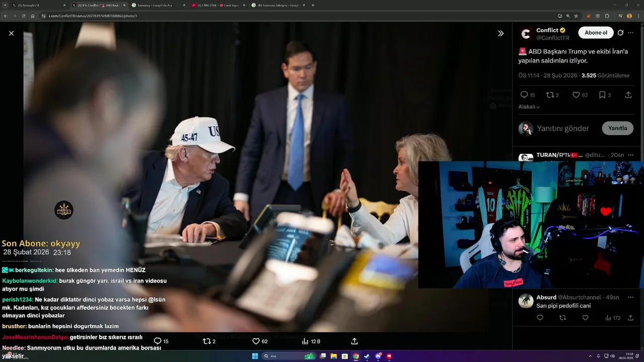Switch to the dht hormonu takviyesi Google tab

point(278,5)
